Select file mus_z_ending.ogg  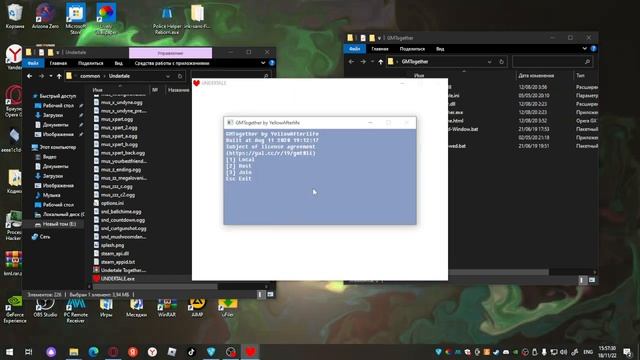tap(120, 170)
